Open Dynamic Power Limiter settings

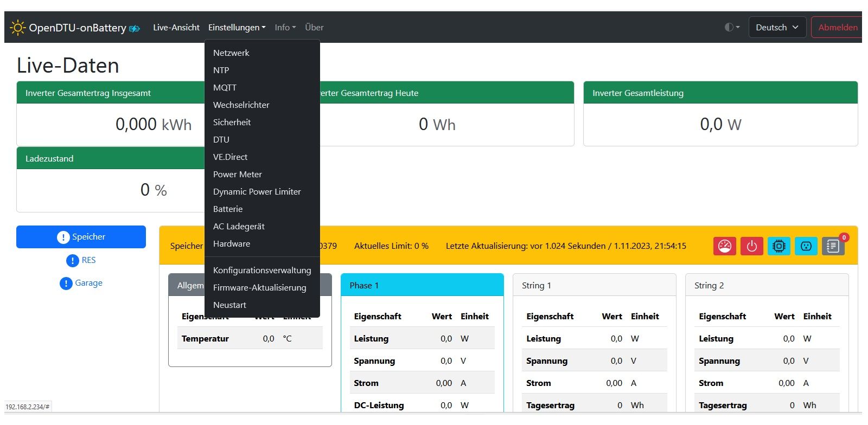coord(262,191)
